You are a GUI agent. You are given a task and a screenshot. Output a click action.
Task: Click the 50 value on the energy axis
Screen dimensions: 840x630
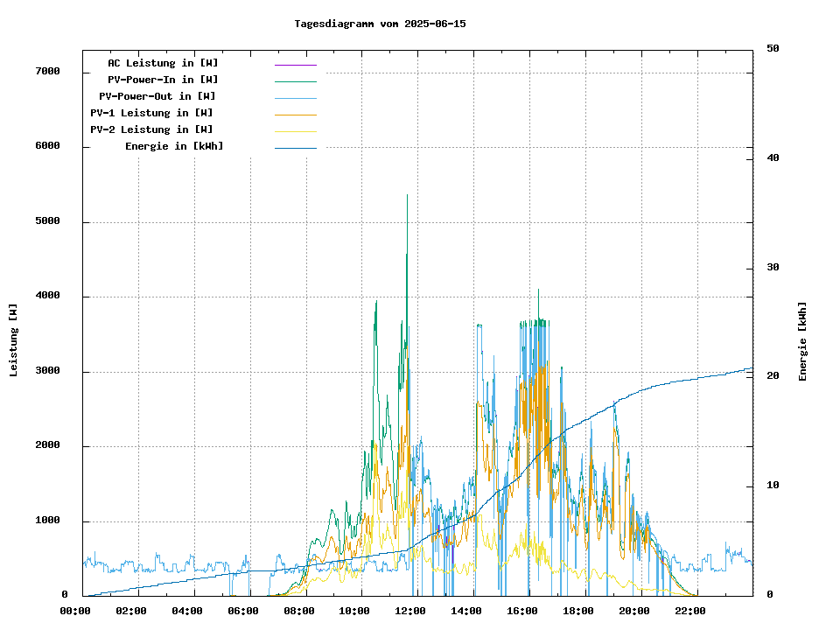(773, 48)
